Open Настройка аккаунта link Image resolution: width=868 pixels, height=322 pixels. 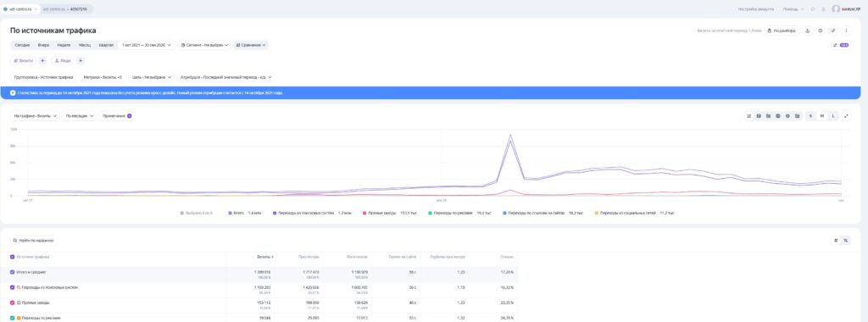pos(755,9)
